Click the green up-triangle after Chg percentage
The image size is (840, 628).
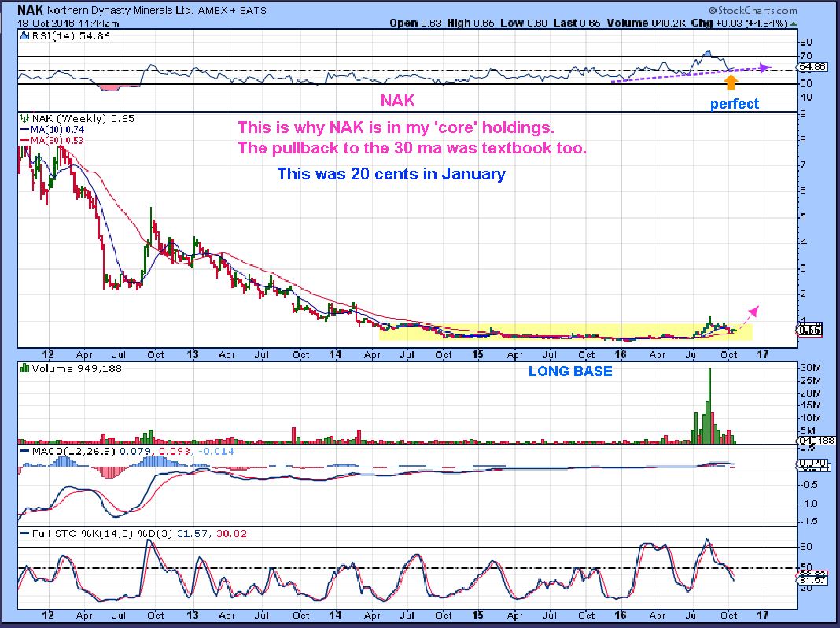[x=793, y=24]
